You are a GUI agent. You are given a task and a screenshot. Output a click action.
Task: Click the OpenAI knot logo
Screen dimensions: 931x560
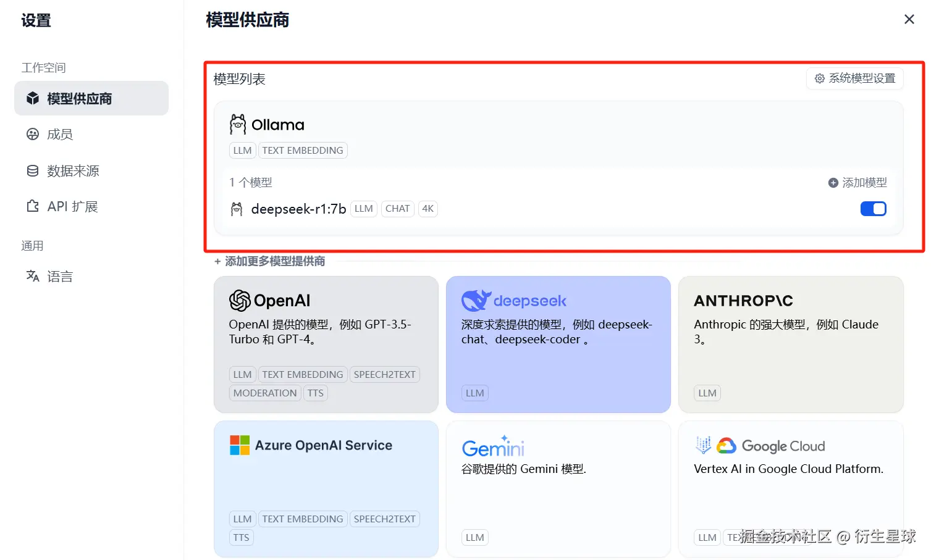pyautogui.click(x=240, y=301)
